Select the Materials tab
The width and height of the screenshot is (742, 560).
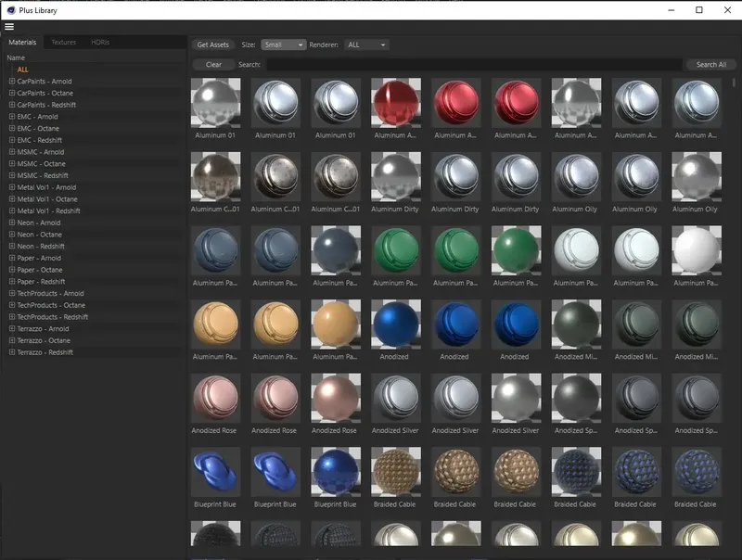point(22,42)
